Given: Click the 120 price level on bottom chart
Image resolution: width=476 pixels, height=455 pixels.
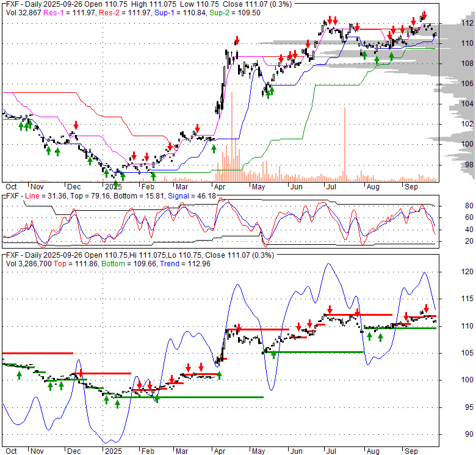Looking at the screenshot, I should click(467, 272).
